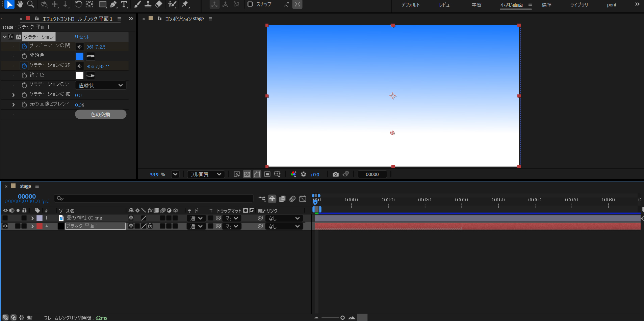Open the フル画質 resolution dropdown
The width and height of the screenshot is (644, 321).
click(x=206, y=174)
